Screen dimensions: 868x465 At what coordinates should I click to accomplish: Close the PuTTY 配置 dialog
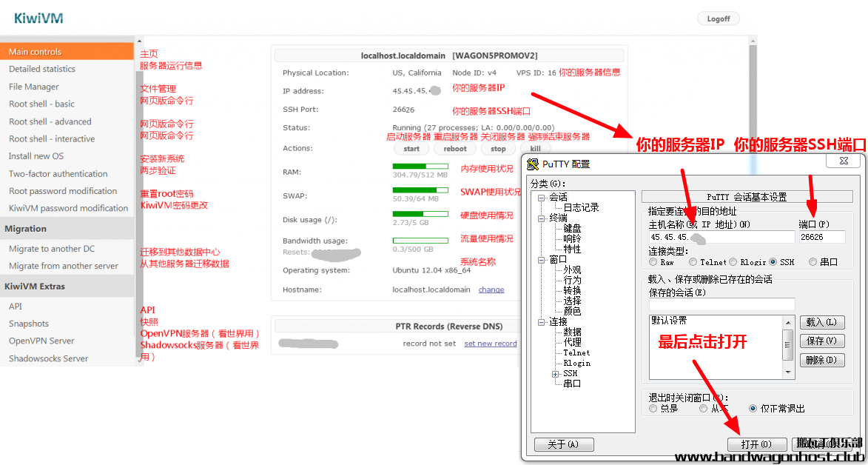tap(844, 161)
